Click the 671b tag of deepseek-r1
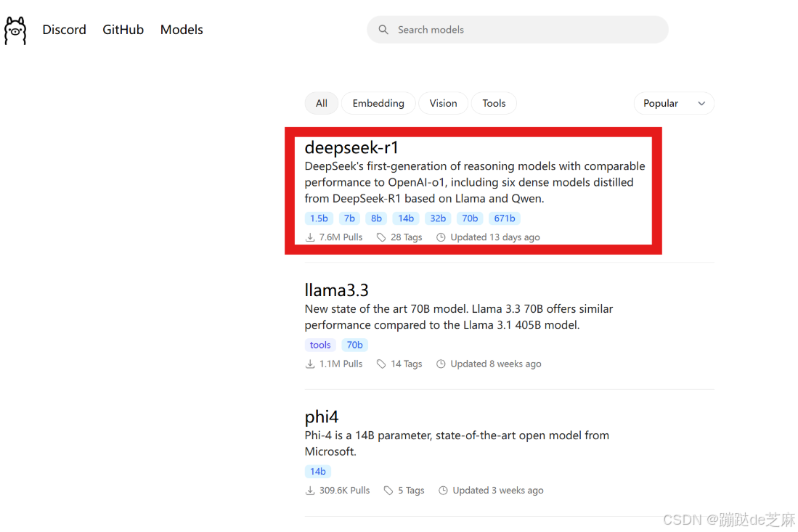This screenshot has height=532, width=798. point(505,218)
